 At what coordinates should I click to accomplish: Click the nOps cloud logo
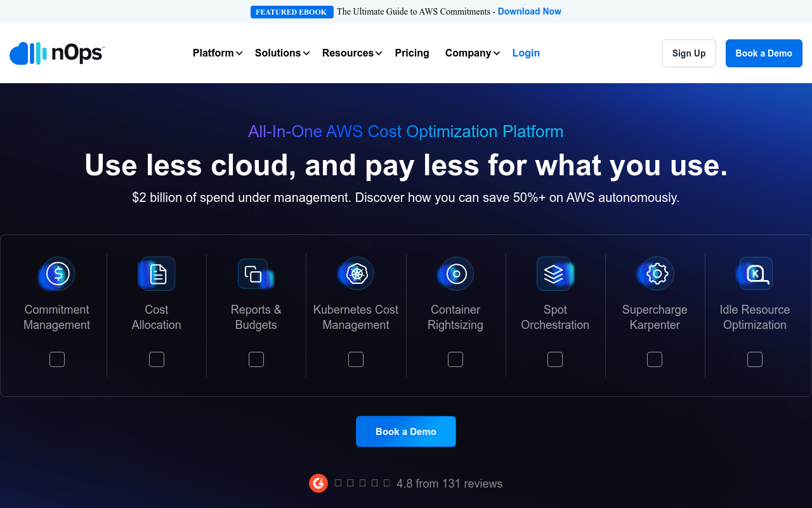57,53
